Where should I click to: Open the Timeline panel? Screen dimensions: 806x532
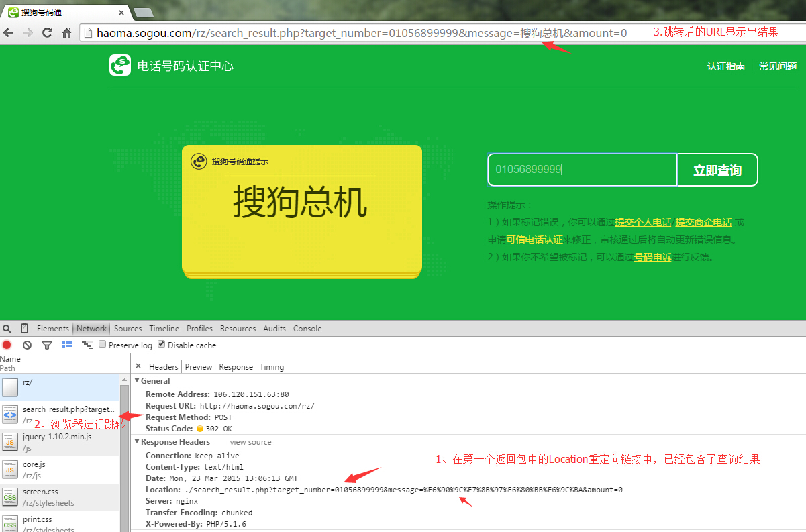coord(164,329)
